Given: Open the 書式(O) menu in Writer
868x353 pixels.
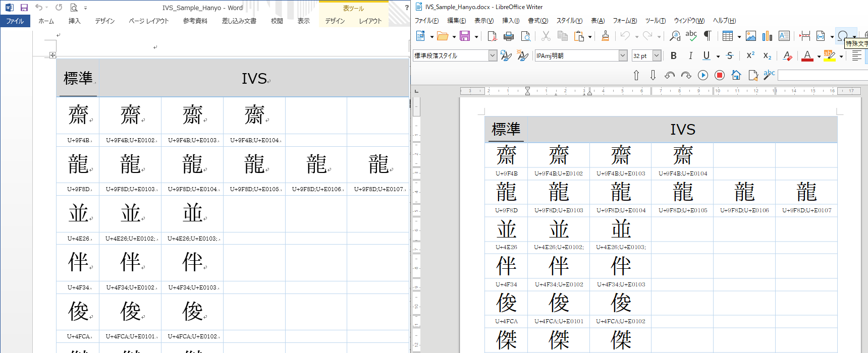Looking at the screenshot, I should tap(538, 21).
